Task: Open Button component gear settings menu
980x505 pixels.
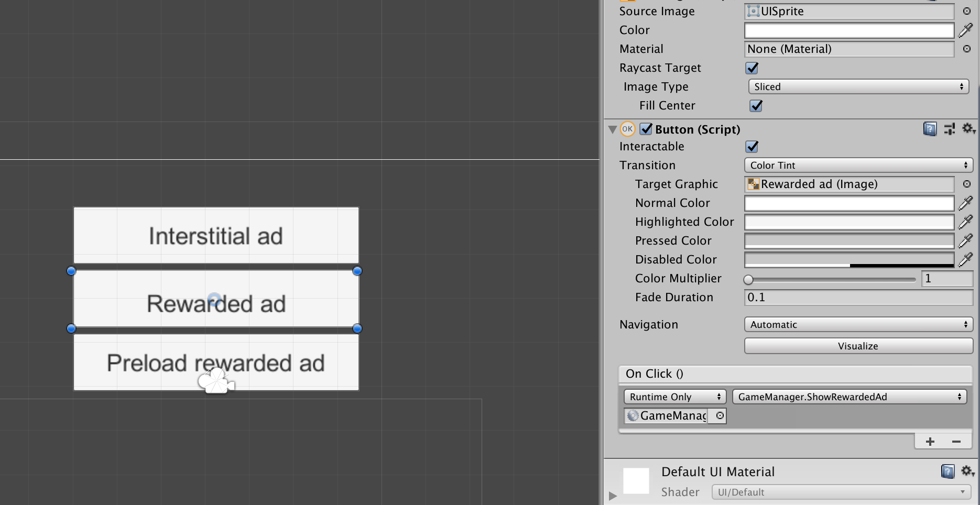Action: click(967, 129)
